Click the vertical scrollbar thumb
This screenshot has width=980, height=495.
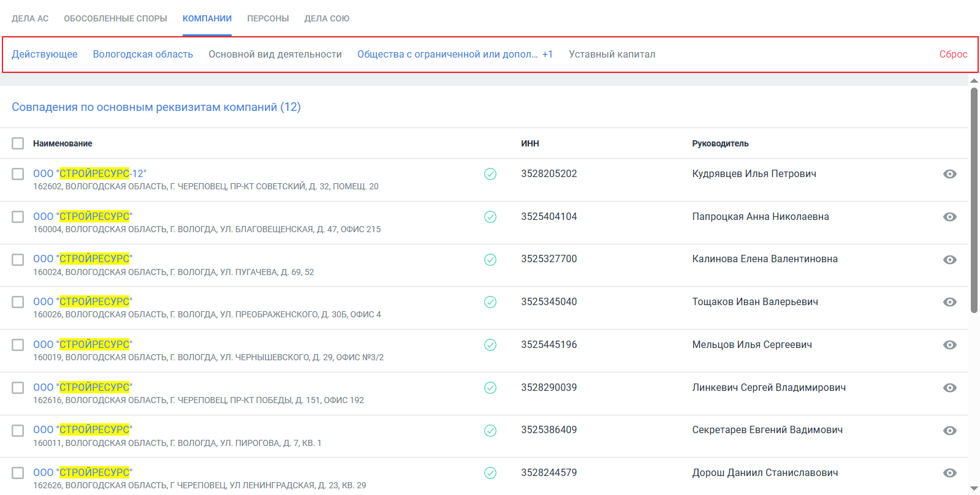[x=974, y=200]
